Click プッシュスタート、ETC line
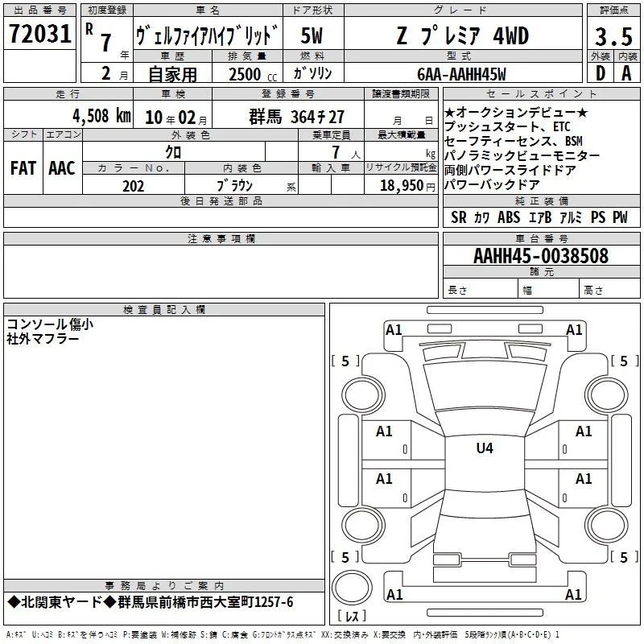Screen dimensions: 644x644 (507, 126)
